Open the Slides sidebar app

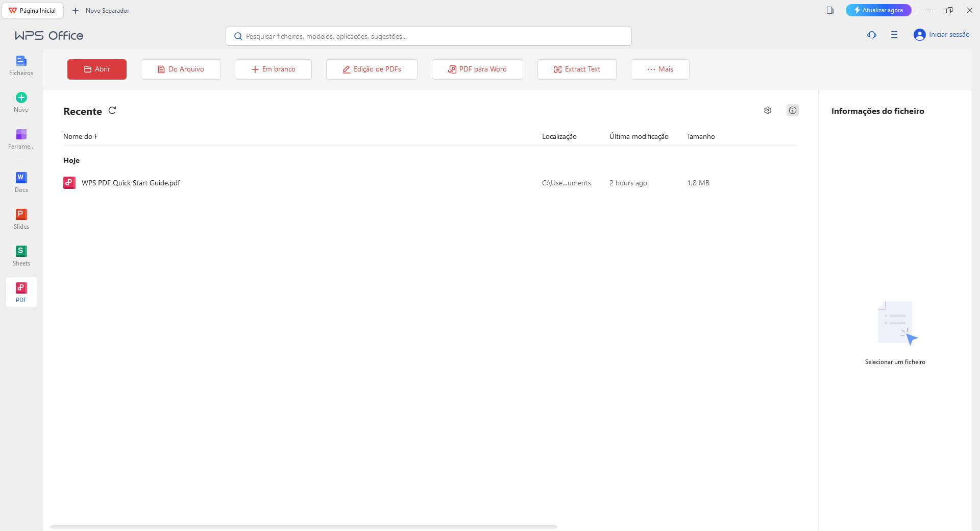(x=21, y=220)
